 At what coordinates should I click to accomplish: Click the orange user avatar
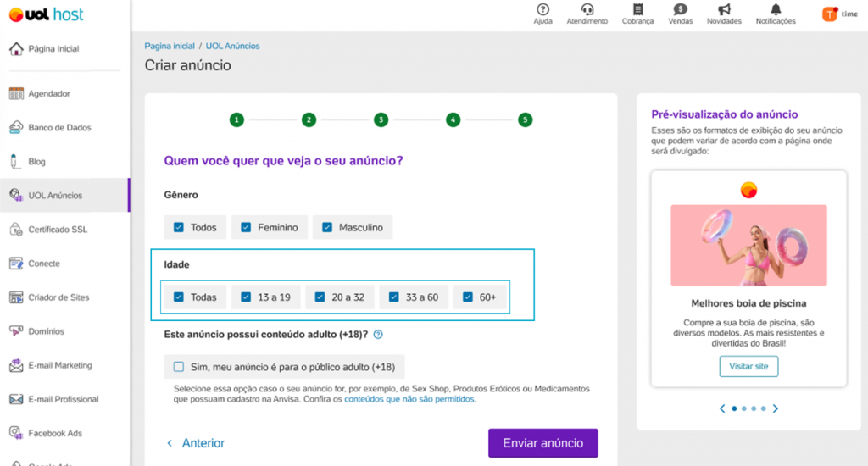pyautogui.click(x=829, y=14)
